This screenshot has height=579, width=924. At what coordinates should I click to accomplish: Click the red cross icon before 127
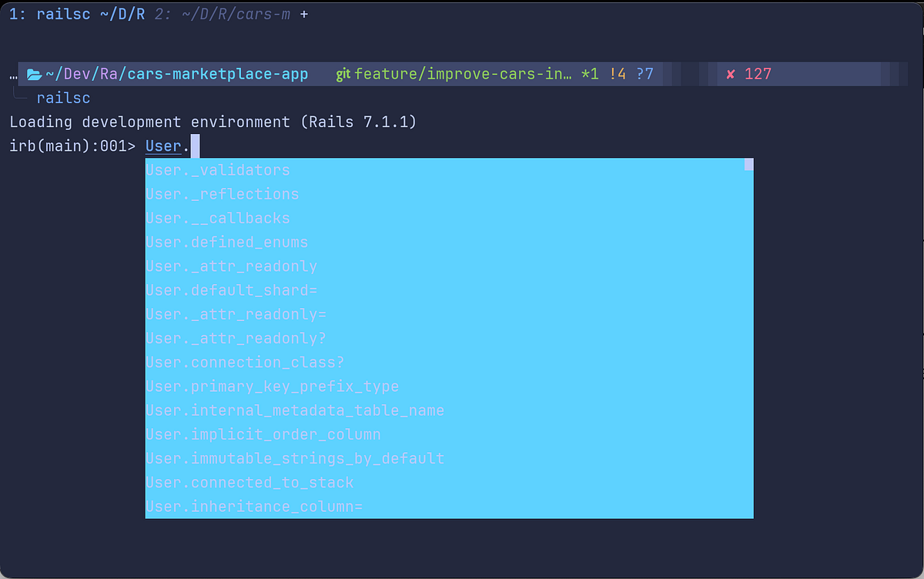[x=730, y=74]
